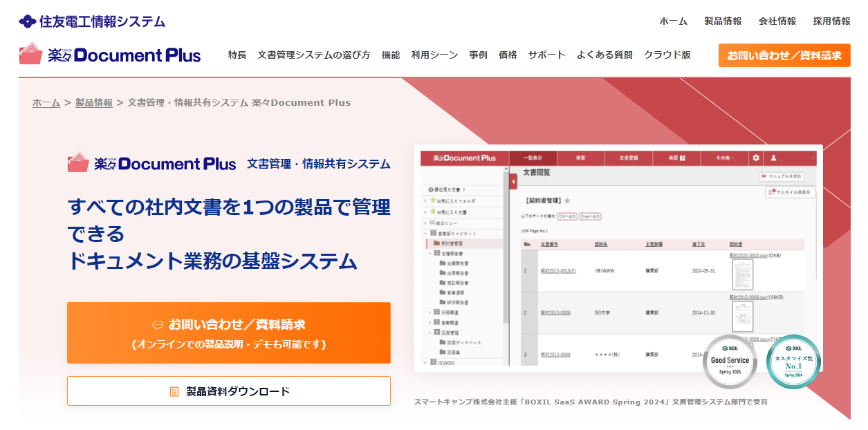Go to the 事例 page
The image size is (868, 430).
click(478, 55)
